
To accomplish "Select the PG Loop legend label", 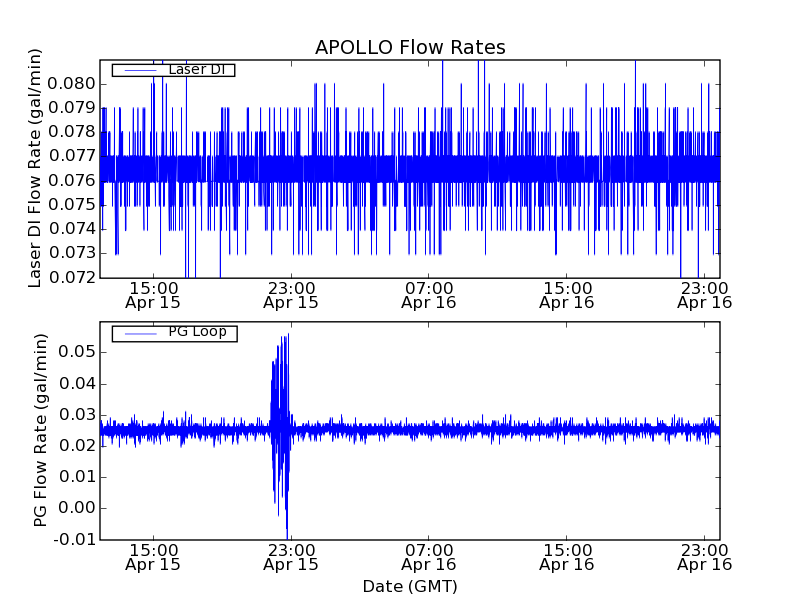I will (x=197, y=332).
